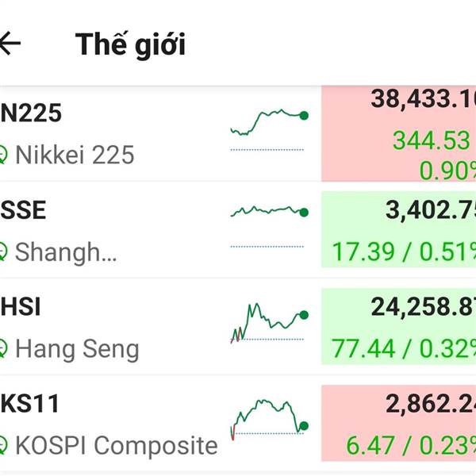This screenshot has height=476, width=476.
Task: Select the 38,433.1 Nikkei price box
Action: (398, 133)
